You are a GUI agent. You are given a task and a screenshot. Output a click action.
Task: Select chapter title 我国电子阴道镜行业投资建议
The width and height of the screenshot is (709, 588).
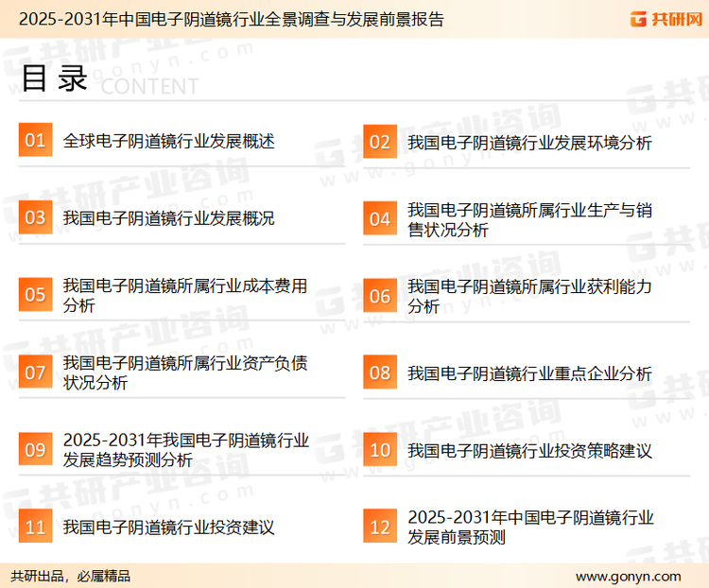pos(168,527)
